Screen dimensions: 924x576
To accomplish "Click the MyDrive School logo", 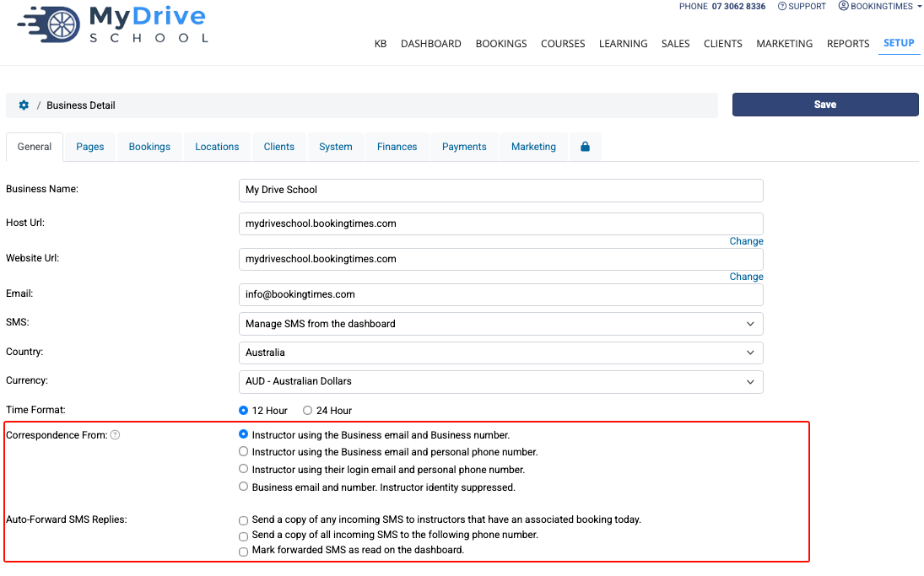I will [112, 24].
